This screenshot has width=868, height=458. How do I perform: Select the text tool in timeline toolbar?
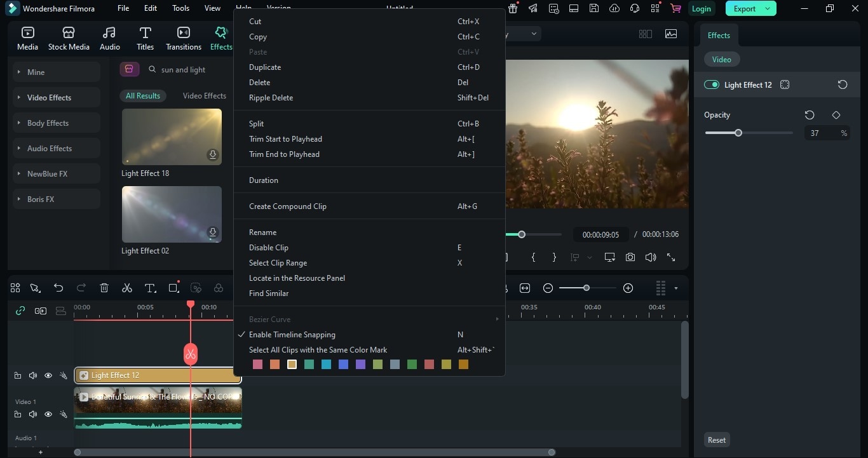(150, 288)
